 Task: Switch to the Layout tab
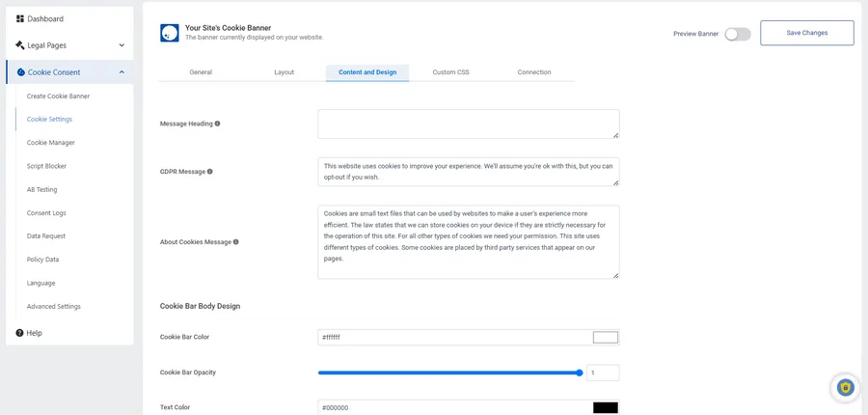click(284, 72)
